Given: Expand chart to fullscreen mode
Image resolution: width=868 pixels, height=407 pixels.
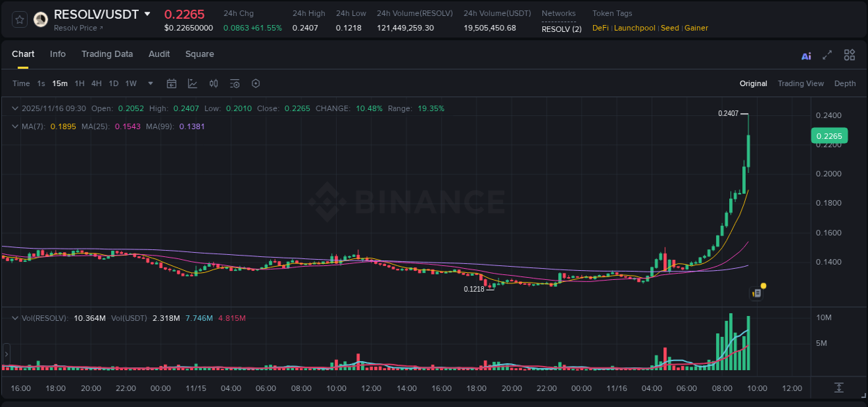Looking at the screenshot, I should tap(828, 55).
